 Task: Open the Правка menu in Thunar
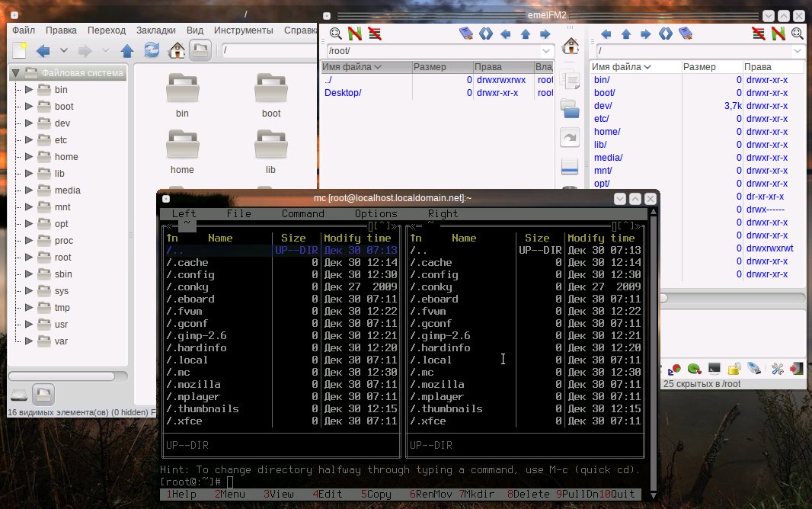(x=61, y=30)
